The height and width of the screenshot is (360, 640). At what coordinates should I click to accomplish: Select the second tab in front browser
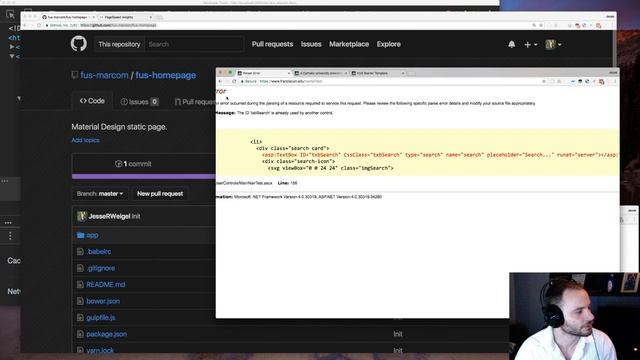click(320, 73)
